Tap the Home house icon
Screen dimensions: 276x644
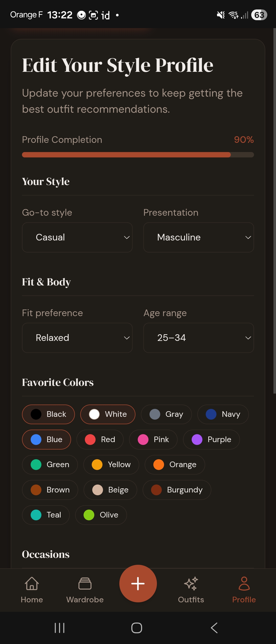pyautogui.click(x=32, y=584)
